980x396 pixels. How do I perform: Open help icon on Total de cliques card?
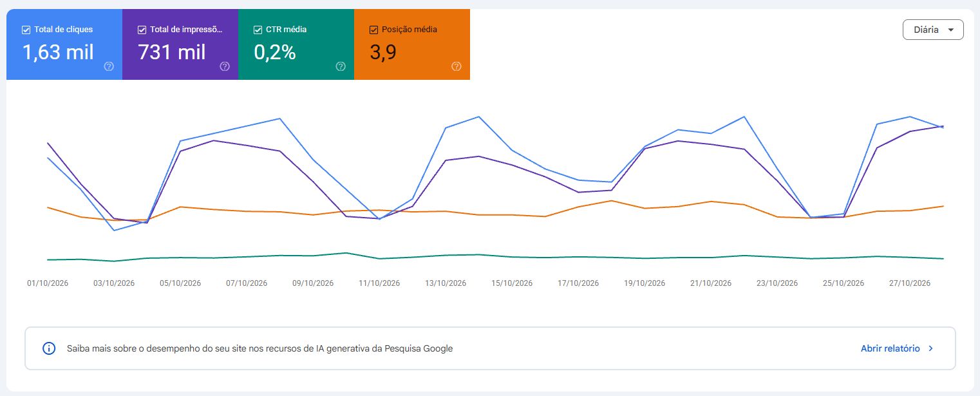tap(109, 66)
